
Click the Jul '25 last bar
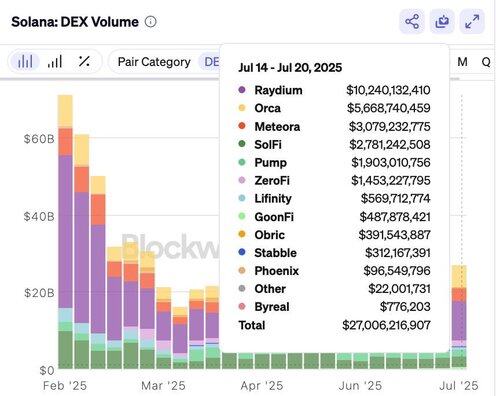pyautogui.click(x=459, y=317)
